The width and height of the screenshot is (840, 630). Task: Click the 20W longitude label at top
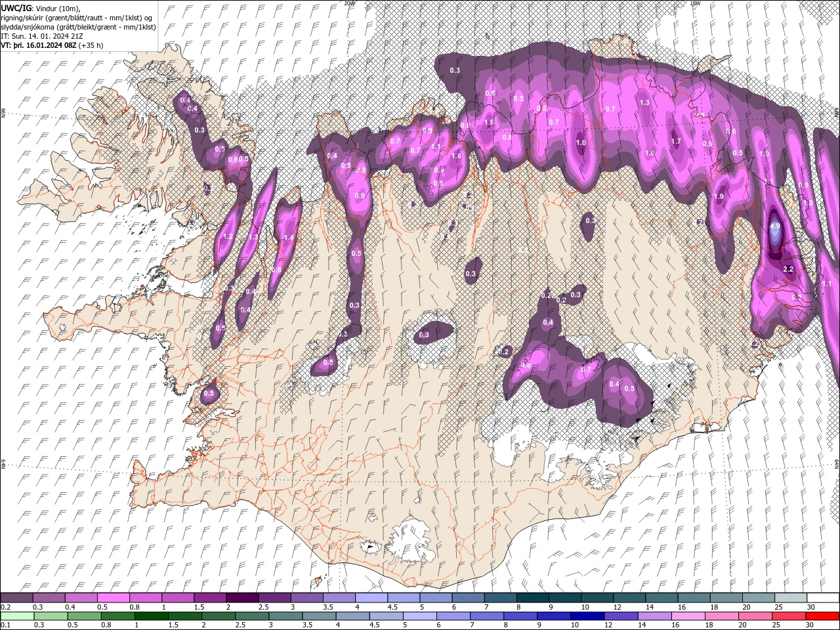tap(349, 3)
